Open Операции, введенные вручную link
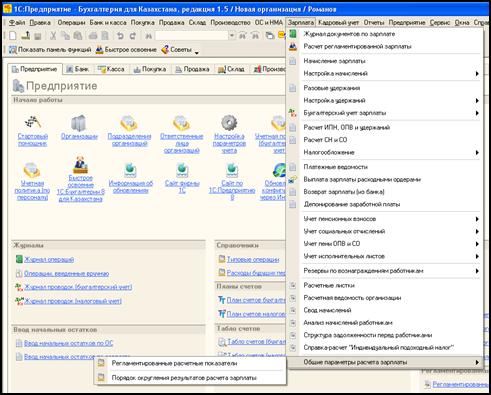The height and width of the screenshot is (395, 491). [66, 273]
